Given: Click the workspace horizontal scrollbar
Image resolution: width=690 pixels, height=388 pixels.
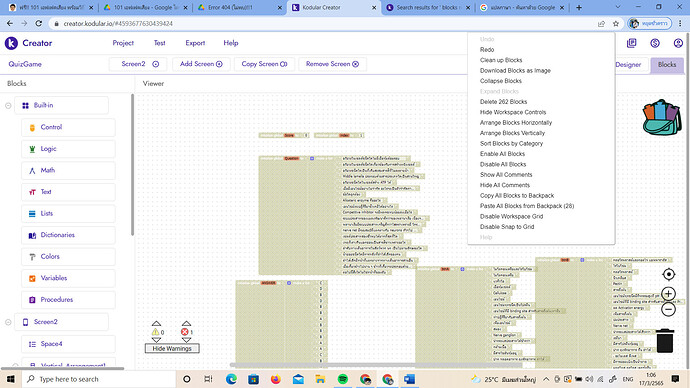Looking at the screenshot, I should pyautogui.click(x=376, y=365).
